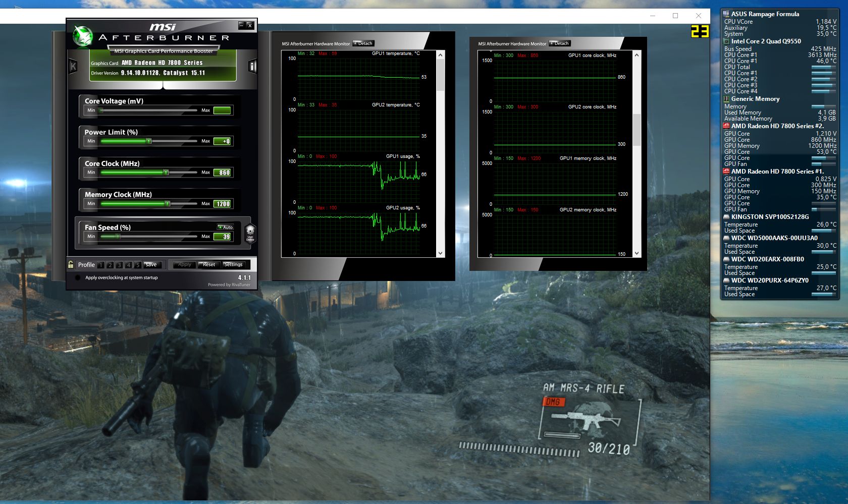Save the current overclocking profile

point(151,264)
